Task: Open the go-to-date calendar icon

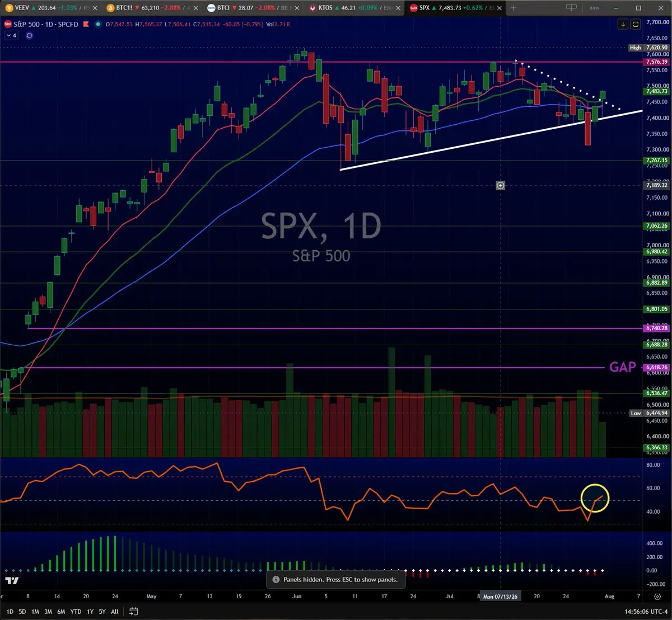Action: click(x=134, y=611)
